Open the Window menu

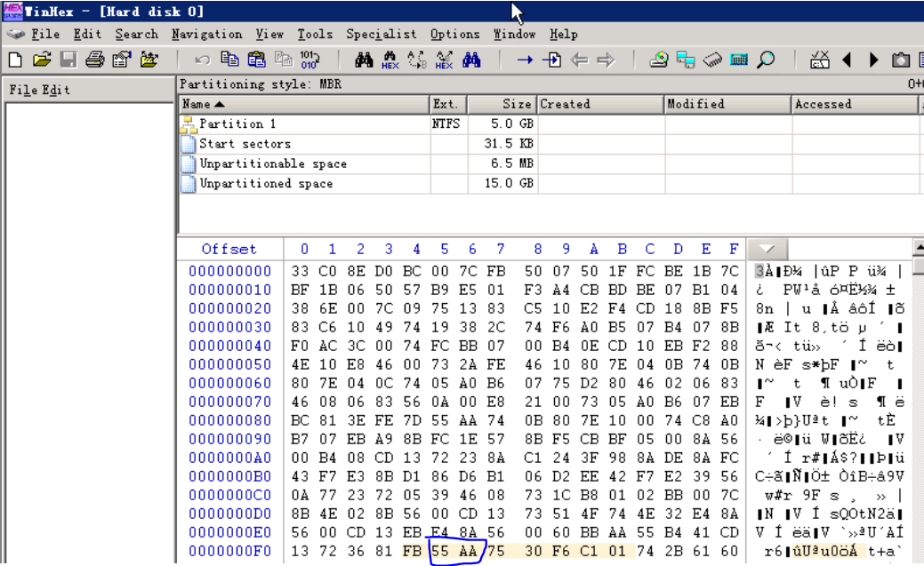pyautogui.click(x=514, y=34)
